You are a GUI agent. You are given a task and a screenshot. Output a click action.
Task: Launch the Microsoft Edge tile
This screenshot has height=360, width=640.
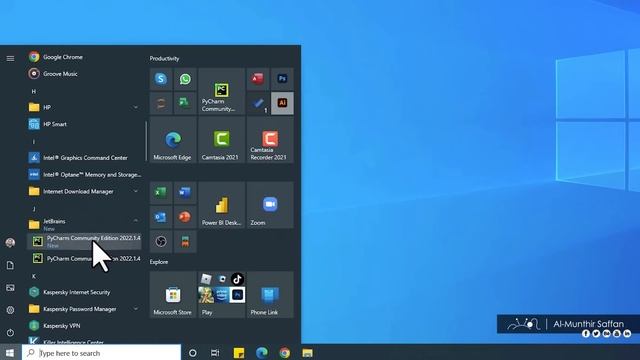(x=173, y=140)
